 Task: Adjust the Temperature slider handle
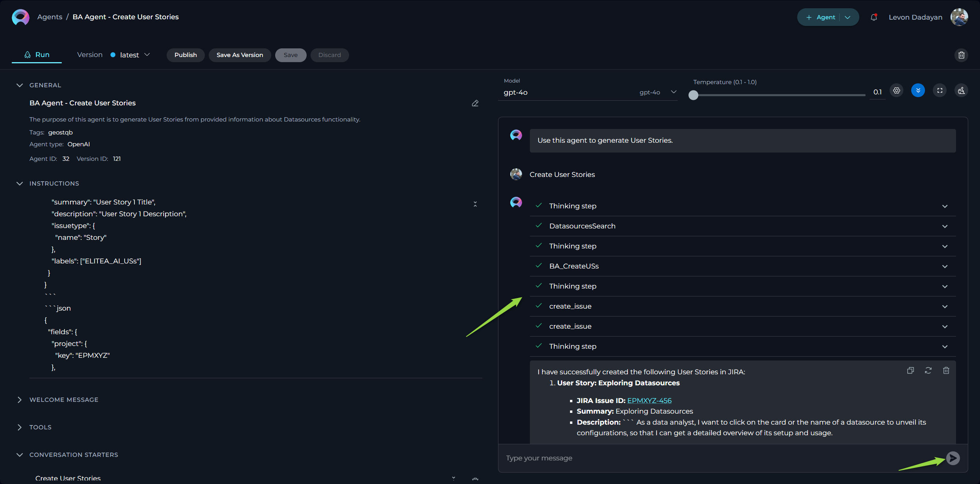click(693, 95)
